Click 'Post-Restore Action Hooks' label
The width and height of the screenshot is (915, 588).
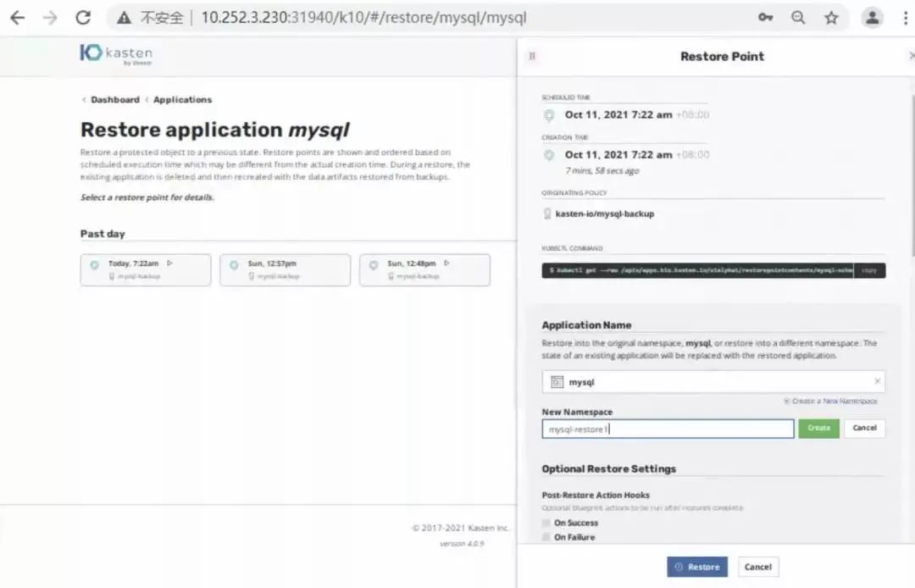point(596,495)
